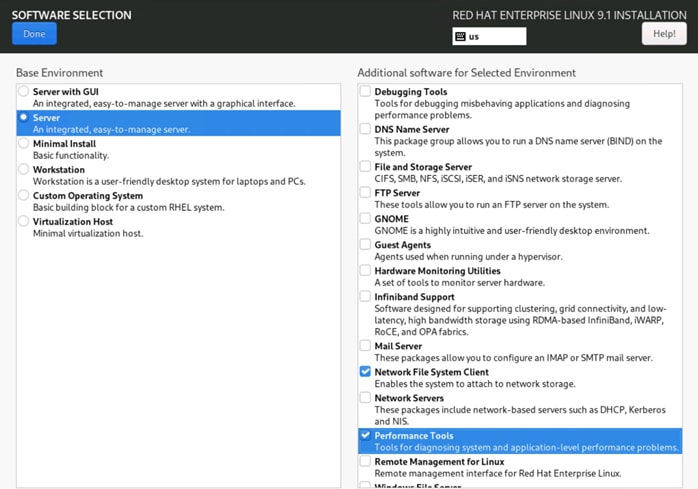Enable Mail Server checkbox
The width and height of the screenshot is (698, 489).
pos(365,346)
